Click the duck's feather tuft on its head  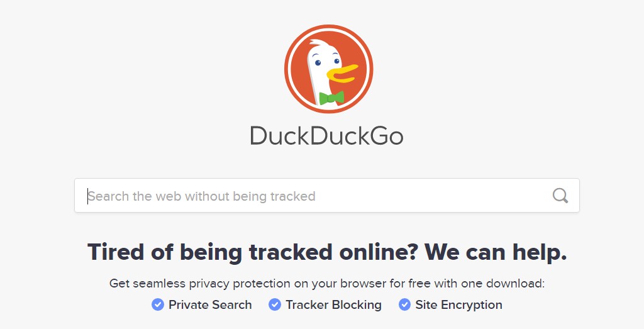[318, 43]
